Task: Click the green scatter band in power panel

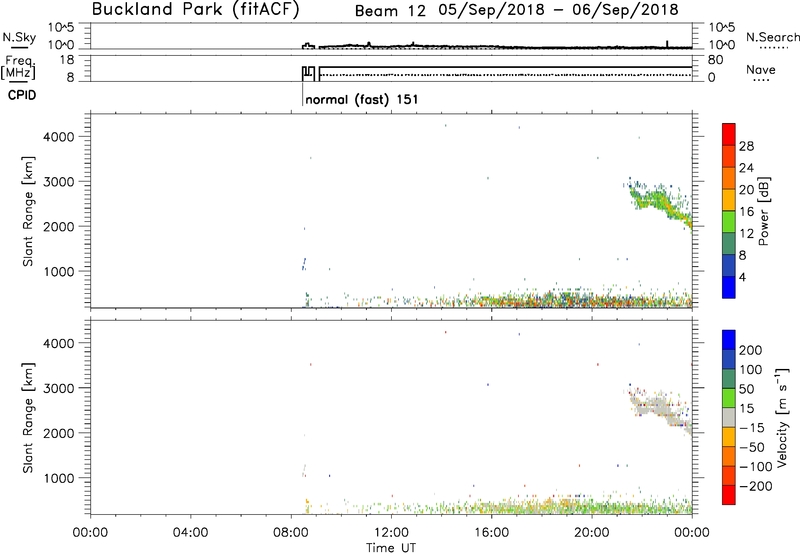Action: point(660,202)
